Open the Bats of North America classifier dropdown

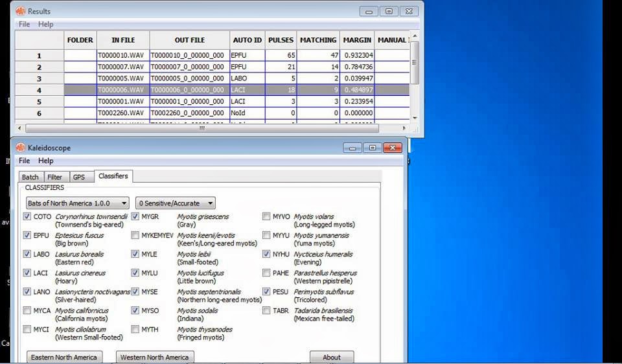tap(77, 203)
